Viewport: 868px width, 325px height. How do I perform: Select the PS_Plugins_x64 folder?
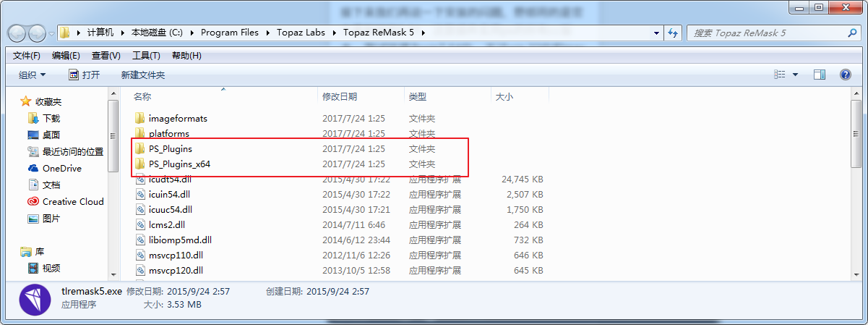[179, 164]
